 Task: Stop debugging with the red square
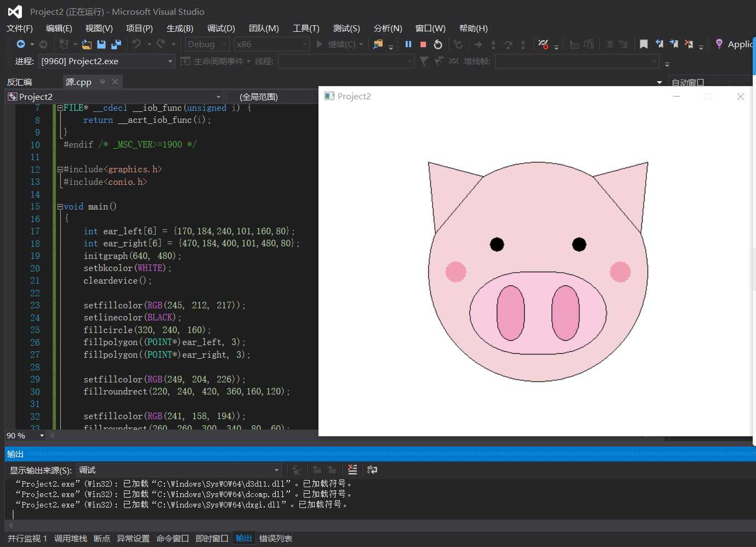(x=423, y=44)
